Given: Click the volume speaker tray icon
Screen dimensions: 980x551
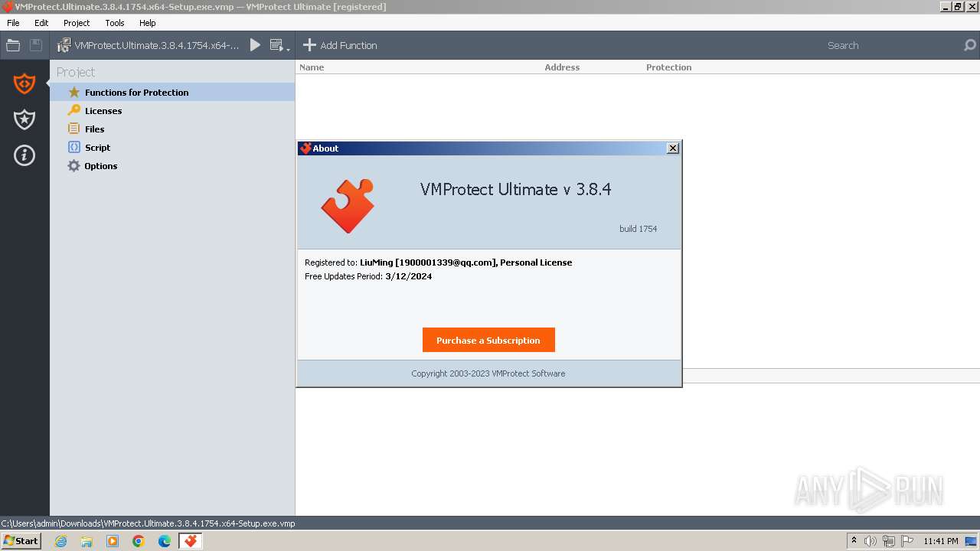Looking at the screenshot, I should click(x=871, y=541).
